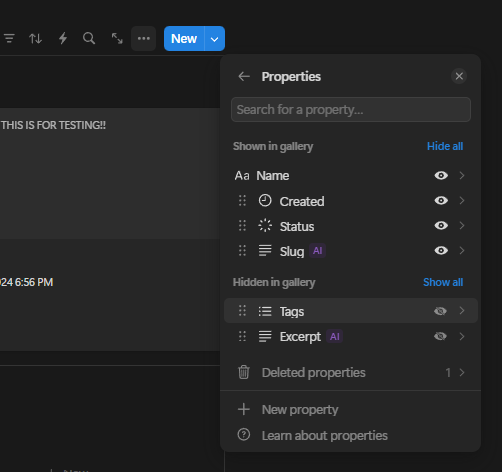This screenshot has height=472, width=502.
Task: Select the Name property label
Action: 273,176
